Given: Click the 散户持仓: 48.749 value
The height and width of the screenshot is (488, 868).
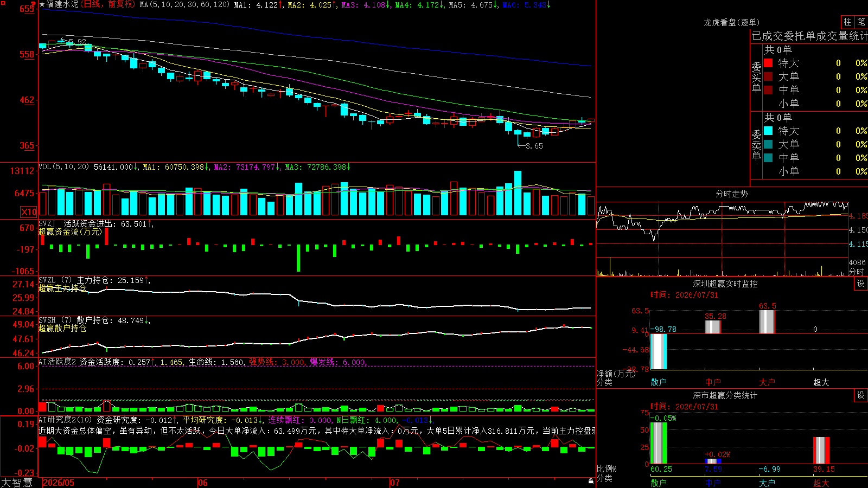Looking at the screenshot, I should tap(111, 320).
